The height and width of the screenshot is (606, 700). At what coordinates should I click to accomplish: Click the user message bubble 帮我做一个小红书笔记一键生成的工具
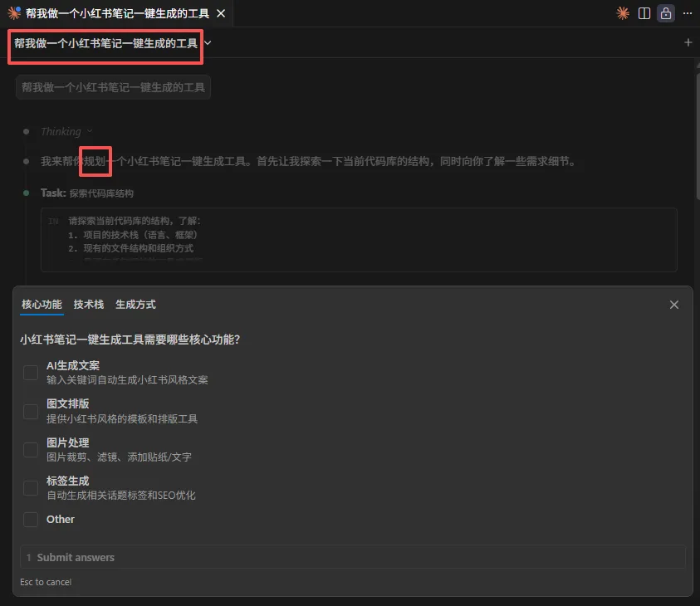pos(113,87)
